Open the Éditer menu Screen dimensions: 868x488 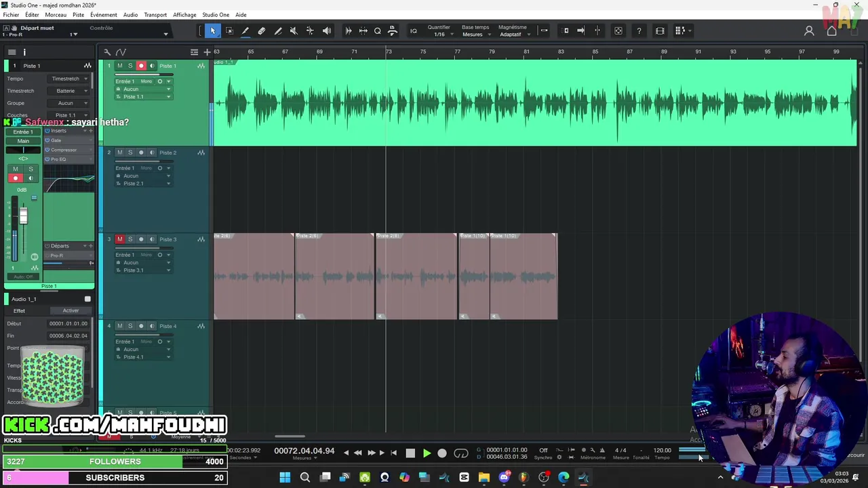coord(32,15)
